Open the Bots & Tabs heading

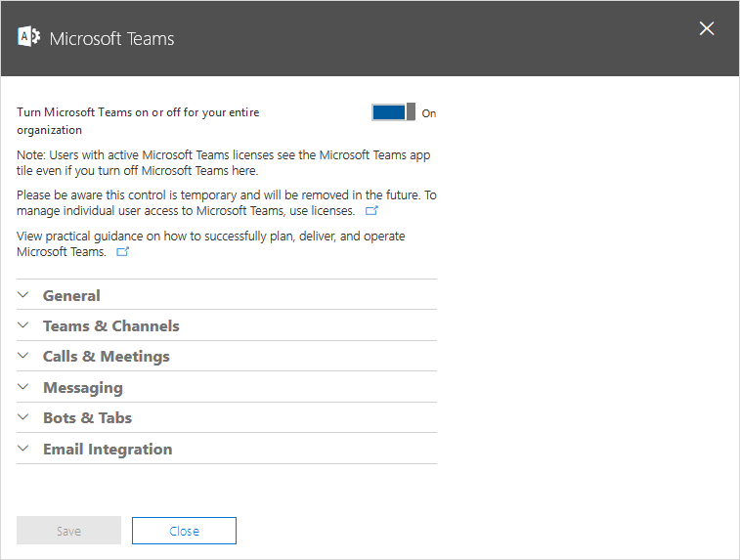coord(87,418)
